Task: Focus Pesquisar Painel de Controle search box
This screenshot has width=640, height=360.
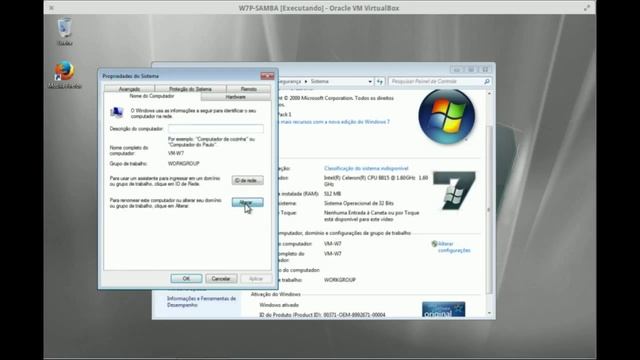Action: [x=436, y=82]
